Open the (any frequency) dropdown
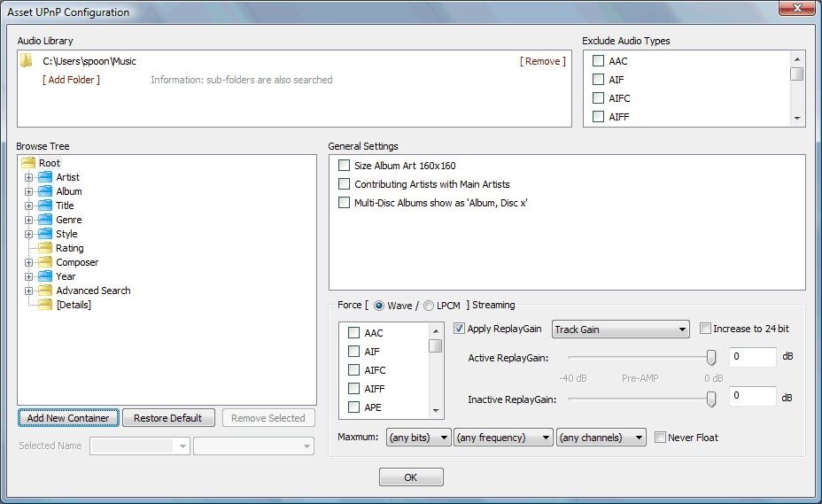The height and width of the screenshot is (504, 822). pos(503,438)
